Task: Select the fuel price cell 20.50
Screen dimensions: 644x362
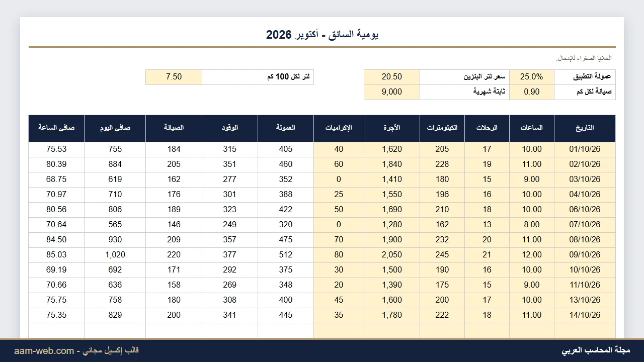Action: click(392, 77)
